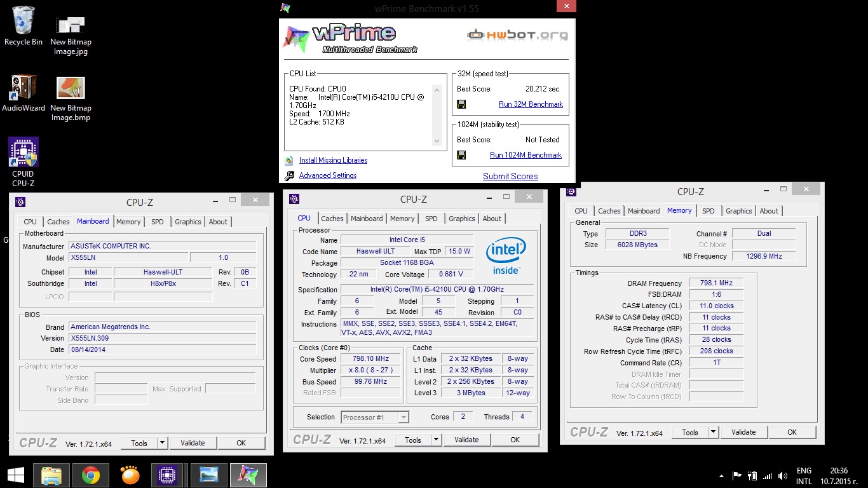868x488 pixels.
Task: Click OK in the center CPU-Z window
Action: [x=515, y=440]
